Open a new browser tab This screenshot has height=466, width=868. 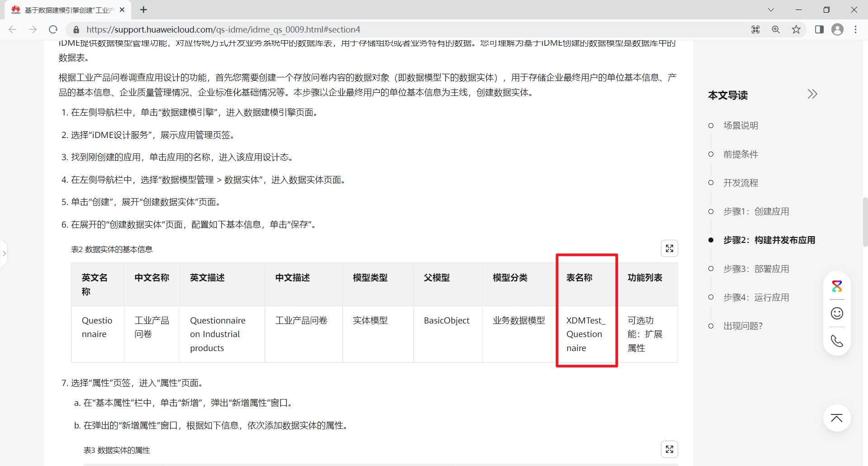tap(143, 10)
